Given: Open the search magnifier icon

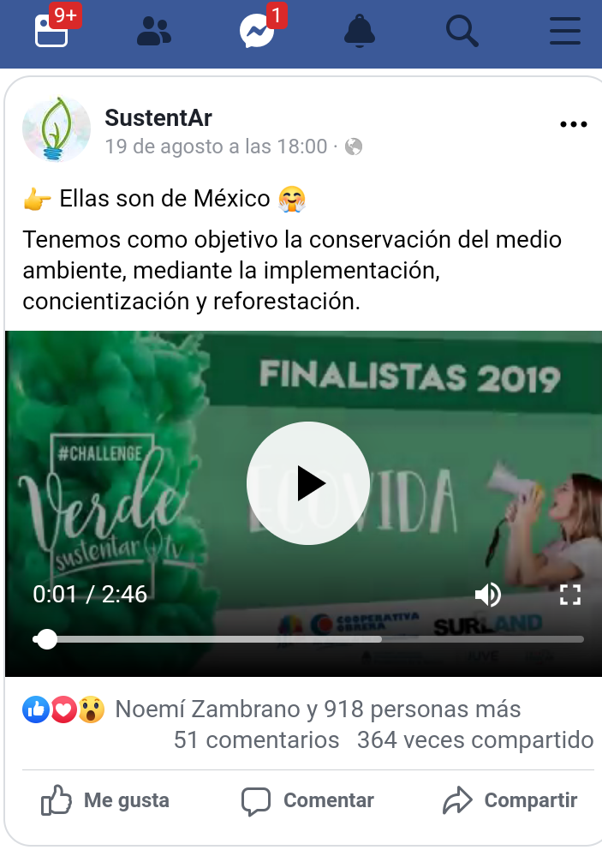Looking at the screenshot, I should click(x=462, y=31).
